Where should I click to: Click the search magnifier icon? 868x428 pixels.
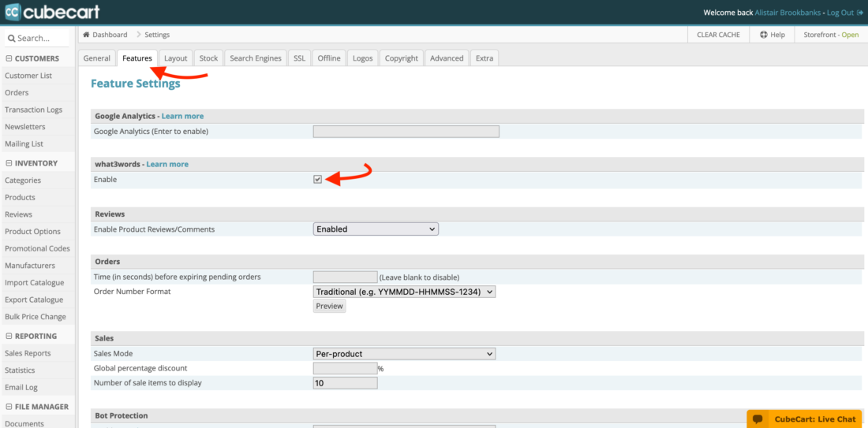(11, 38)
